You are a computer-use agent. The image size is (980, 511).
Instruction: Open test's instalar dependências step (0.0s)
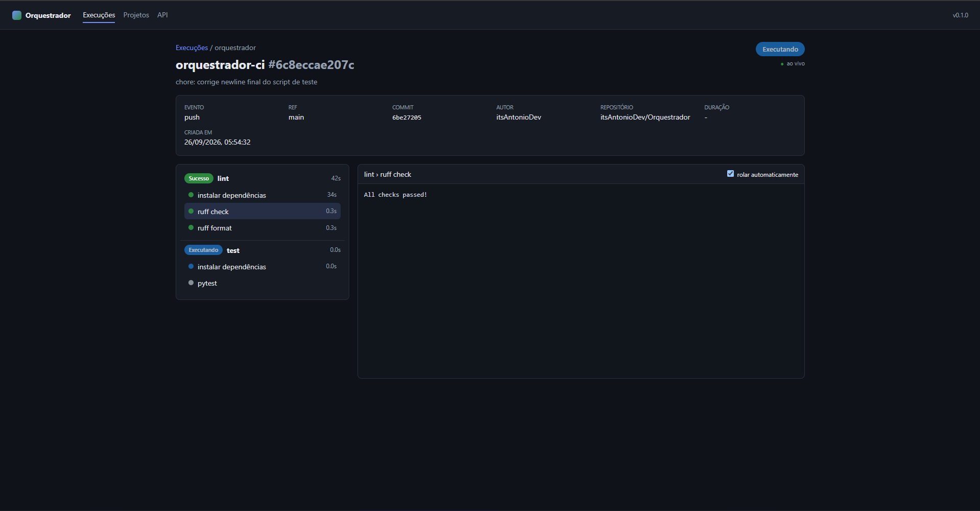coord(262,266)
